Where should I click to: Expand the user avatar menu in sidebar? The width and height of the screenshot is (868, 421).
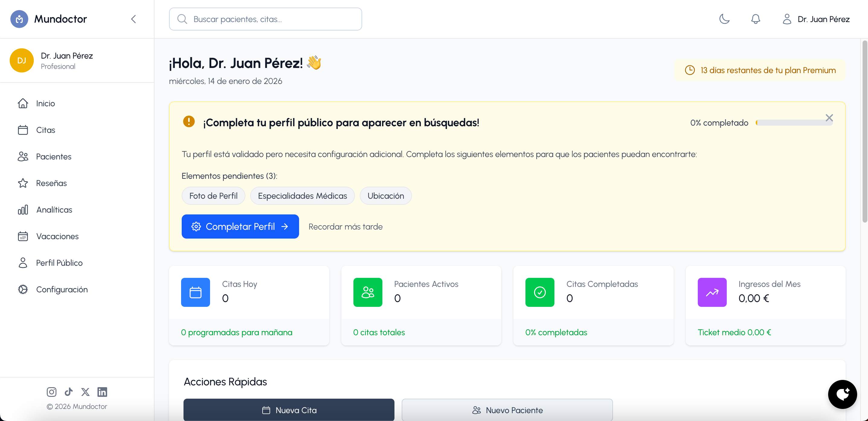[x=22, y=60]
